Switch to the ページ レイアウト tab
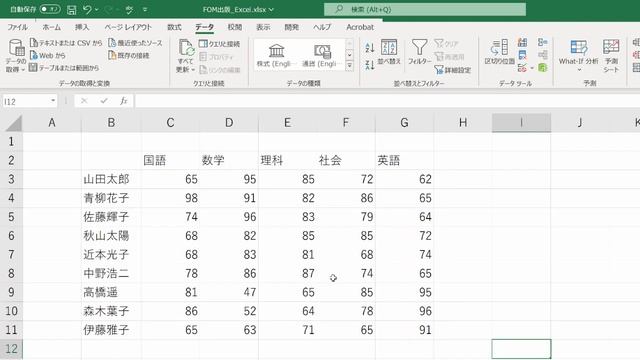Screen dimensions: 640x360 (x=128, y=27)
